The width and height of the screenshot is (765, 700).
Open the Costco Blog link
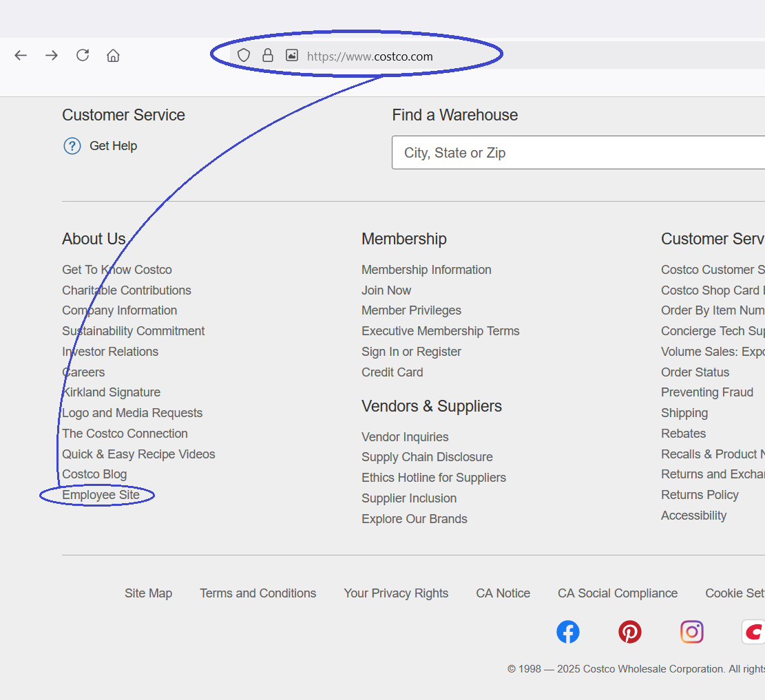click(x=94, y=475)
